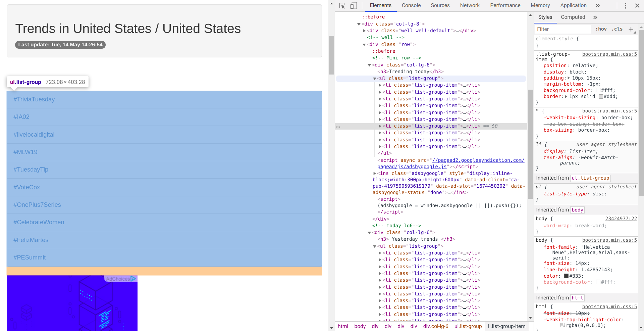Expand the well well-default div

click(364, 31)
